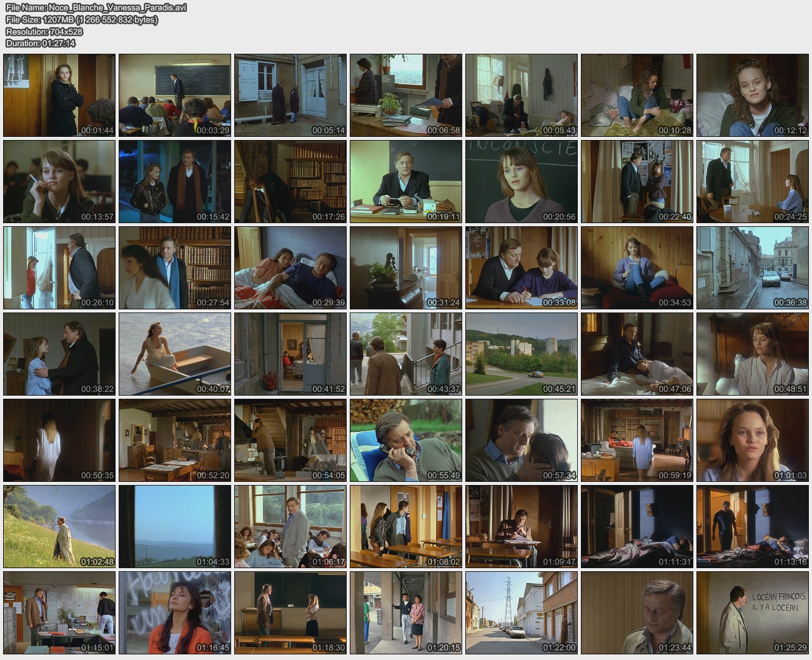Viewport: 812px width, 660px height.
Task: Select the kitchen interior thumbnail at 00:52:20
Action: [x=175, y=440]
